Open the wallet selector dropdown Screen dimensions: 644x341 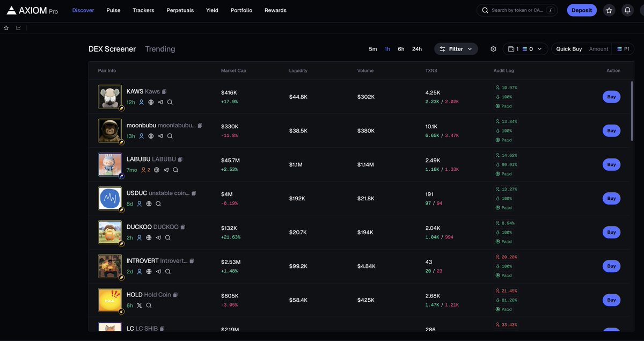525,49
